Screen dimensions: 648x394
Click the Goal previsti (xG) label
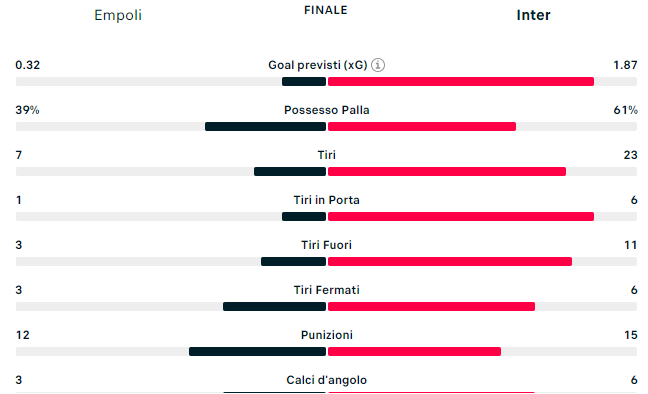pyautogui.click(x=318, y=65)
